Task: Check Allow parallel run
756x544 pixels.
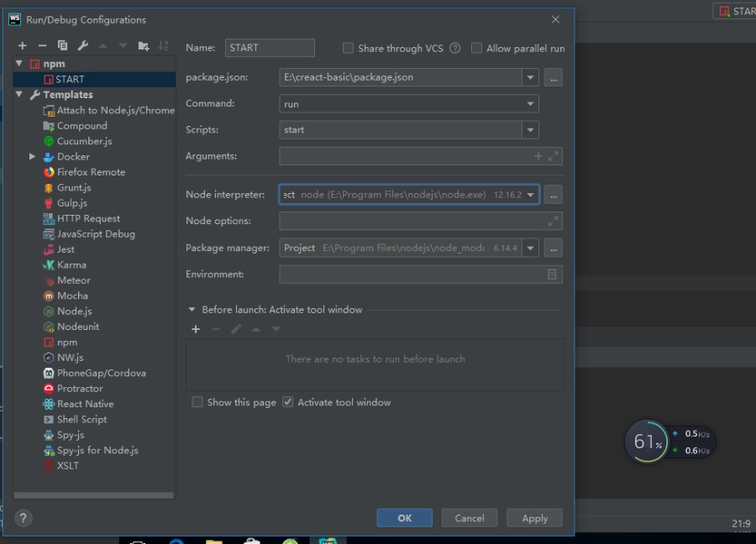Action: pos(477,48)
